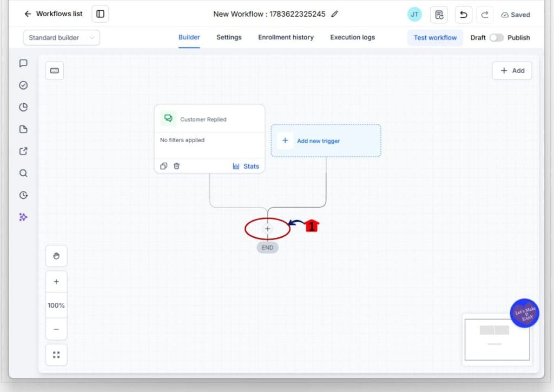Open the workflow notes document icon
The height and width of the screenshot is (392, 554).
point(439,15)
